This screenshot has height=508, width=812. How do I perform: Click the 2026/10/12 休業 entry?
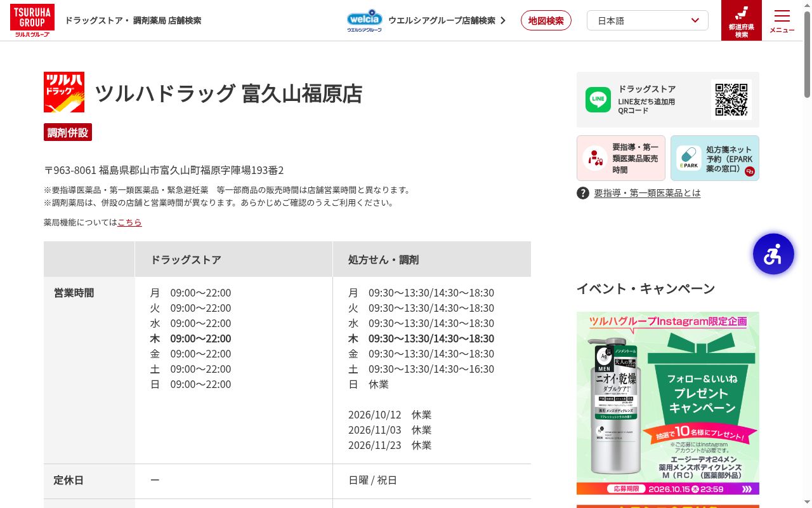(x=390, y=415)
